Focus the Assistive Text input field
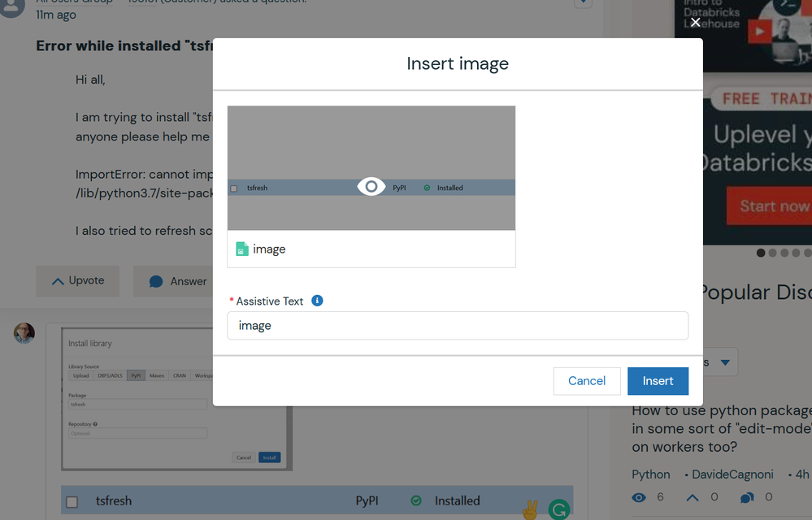812x520 pixels. [x=458, y=326]
